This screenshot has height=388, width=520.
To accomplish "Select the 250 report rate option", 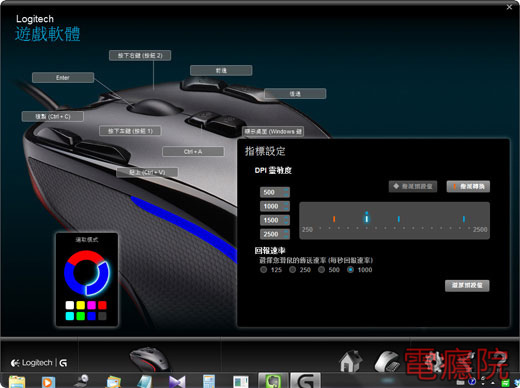I will coord(293,269).
